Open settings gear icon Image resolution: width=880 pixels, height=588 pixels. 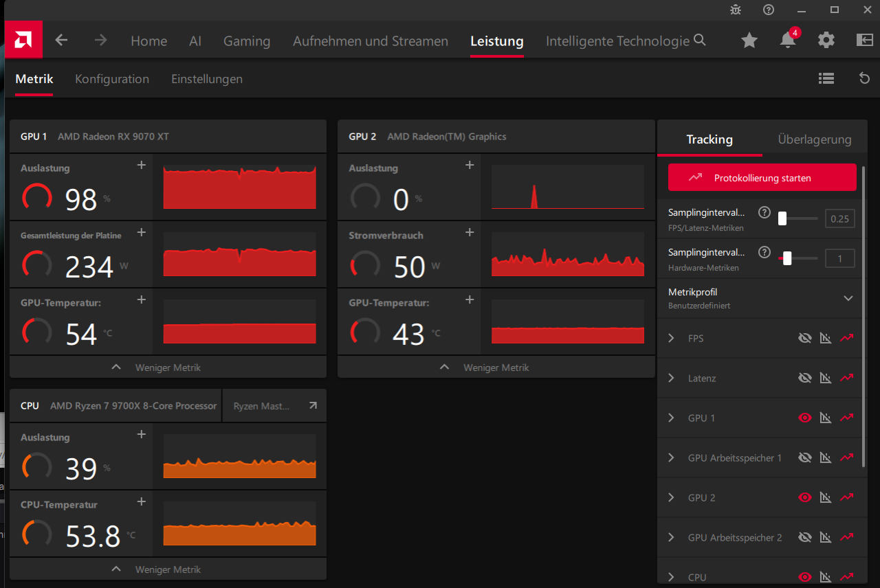[x=826, y=41]
